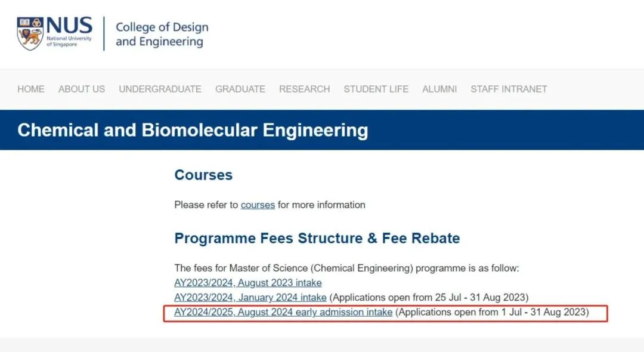
Task: Open AY2024/2025 August 2024 early admission link
Action: point(283,312)
